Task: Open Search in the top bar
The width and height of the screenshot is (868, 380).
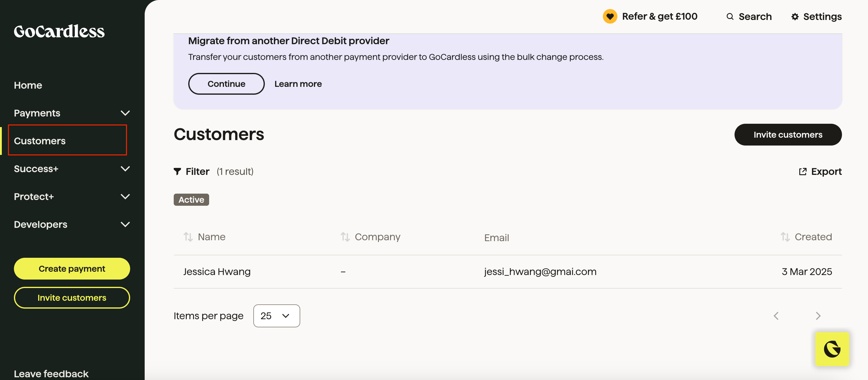Action: click(749, 17)
